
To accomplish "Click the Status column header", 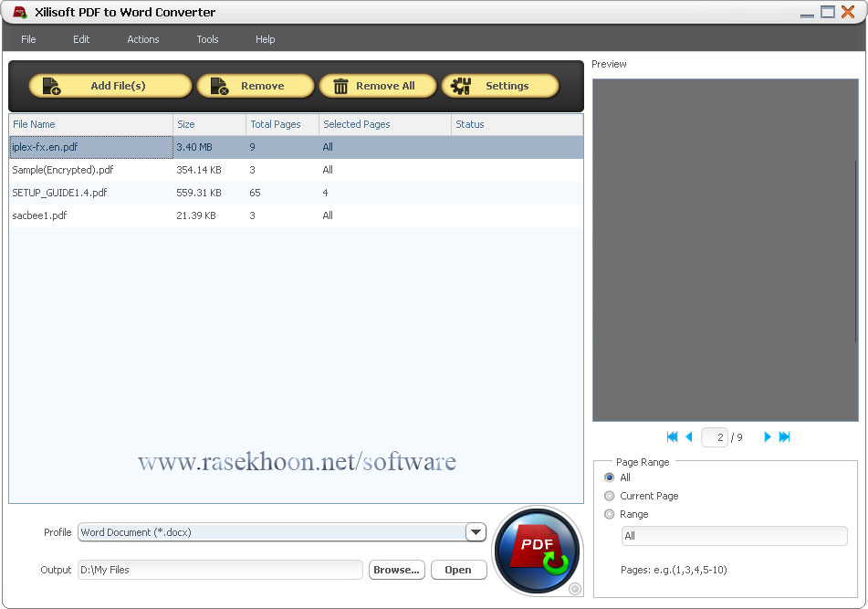I will click(517, 124).
